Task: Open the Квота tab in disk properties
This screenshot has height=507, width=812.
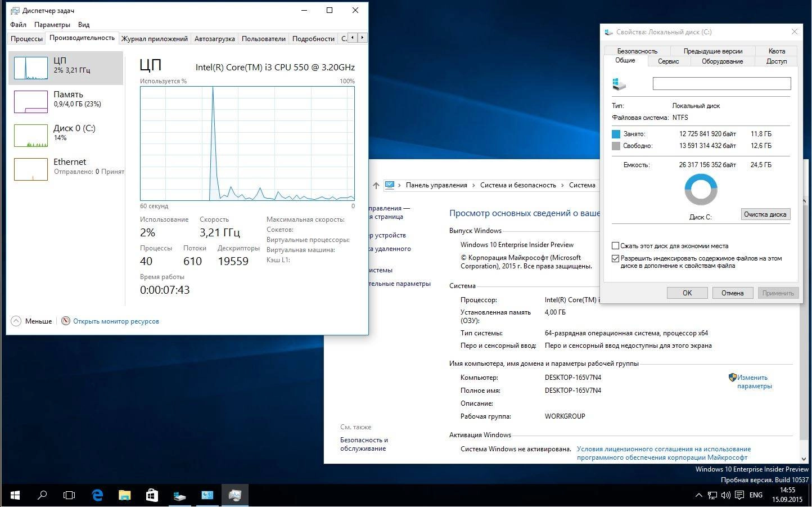Action: click(777, 51)
